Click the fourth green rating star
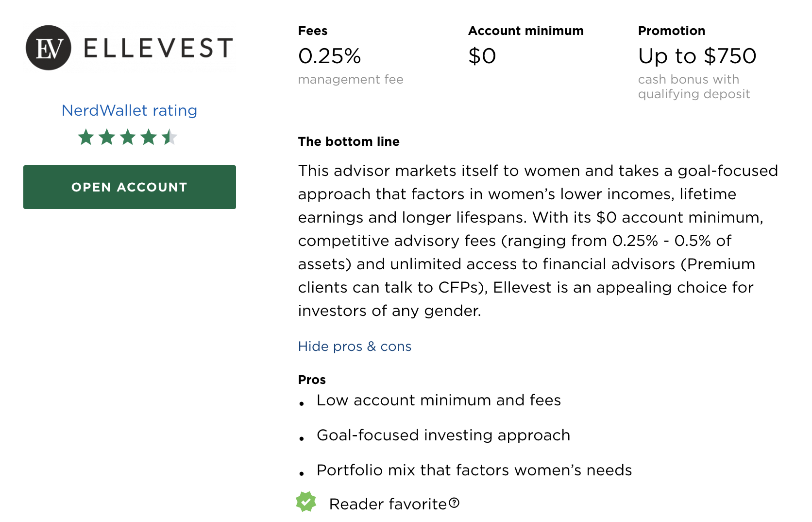This screenshot has width=812, height=522. pyautogui.click(x=149, y=137)
